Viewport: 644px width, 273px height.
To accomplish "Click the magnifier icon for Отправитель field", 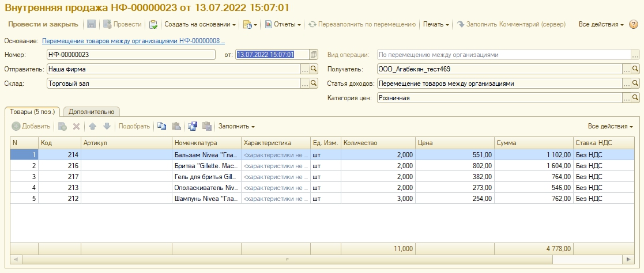I will pyautogui.click(x=314, y=69).
